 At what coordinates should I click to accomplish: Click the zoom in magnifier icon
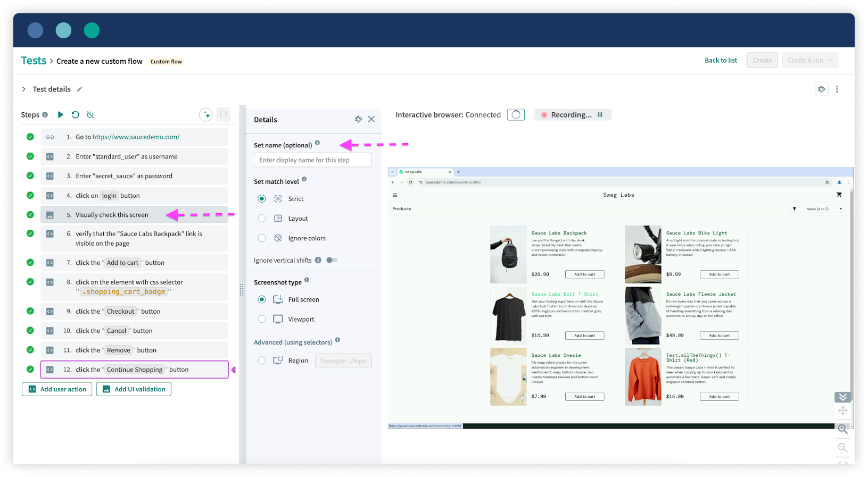(x=843, y=429)
